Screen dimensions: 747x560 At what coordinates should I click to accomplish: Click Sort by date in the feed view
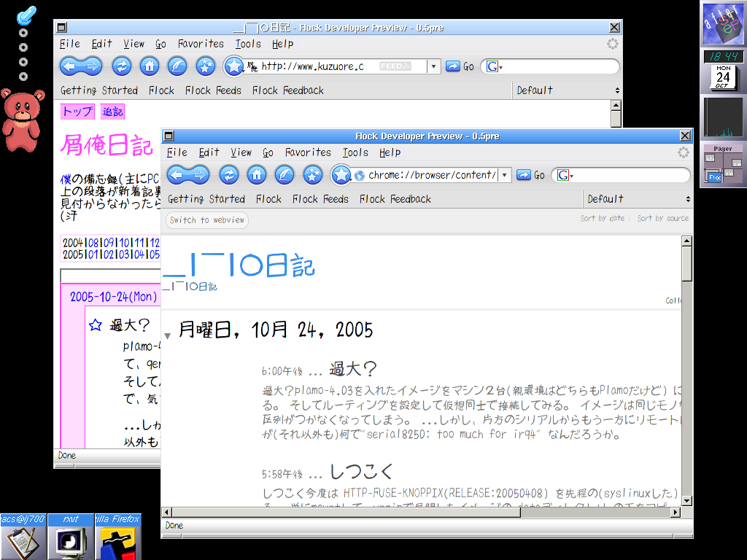coord(602,218)
